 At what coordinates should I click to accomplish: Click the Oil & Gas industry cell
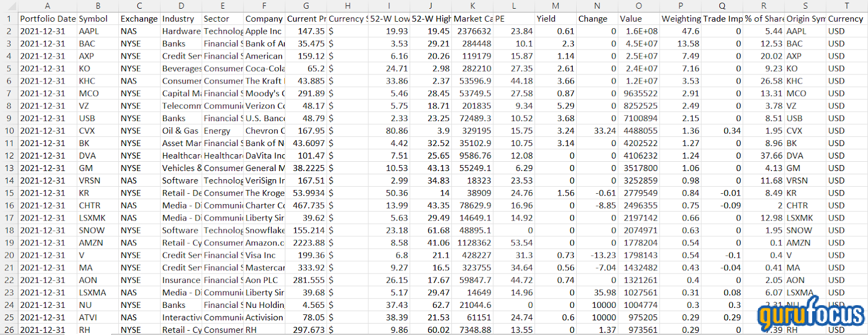click(x=181, y=131)
